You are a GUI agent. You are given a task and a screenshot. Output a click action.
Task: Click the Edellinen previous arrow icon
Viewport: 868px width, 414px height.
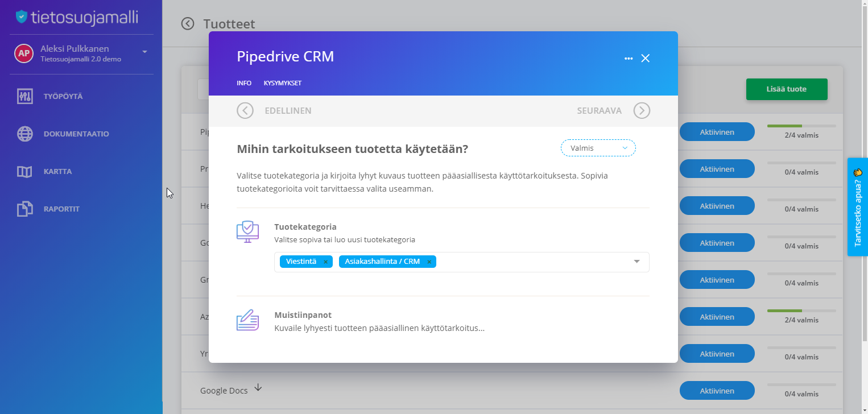(245, 110)
